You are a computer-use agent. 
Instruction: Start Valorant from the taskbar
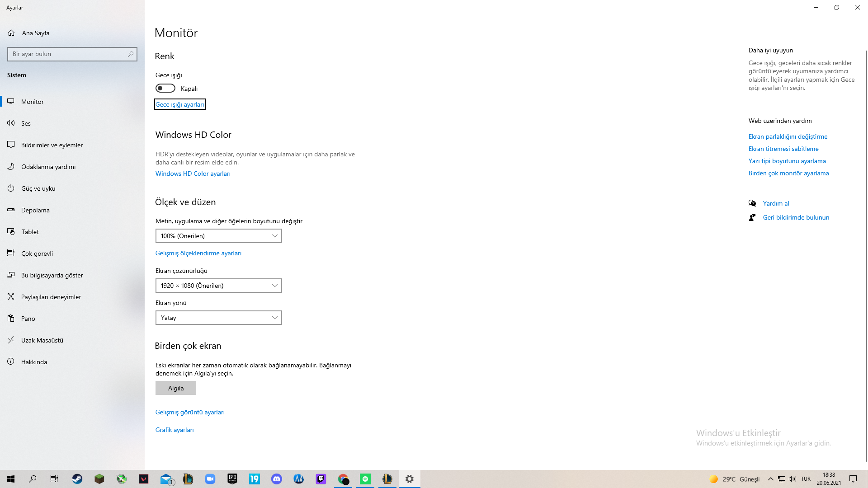click(143, 479)
